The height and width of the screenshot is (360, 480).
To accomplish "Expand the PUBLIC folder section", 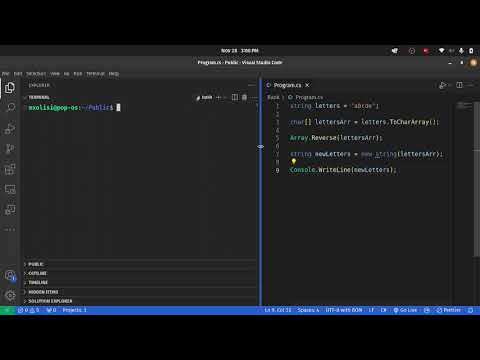I will pos(140,264).
